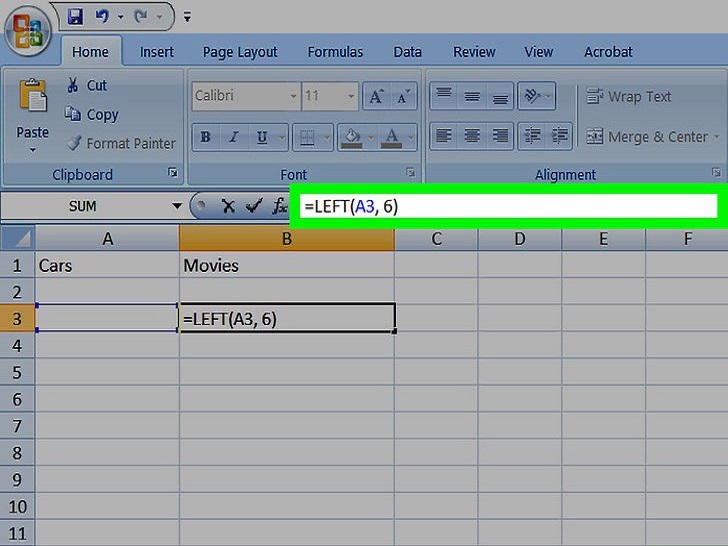Open the Calibri font name dropdown

click(293, 97)
